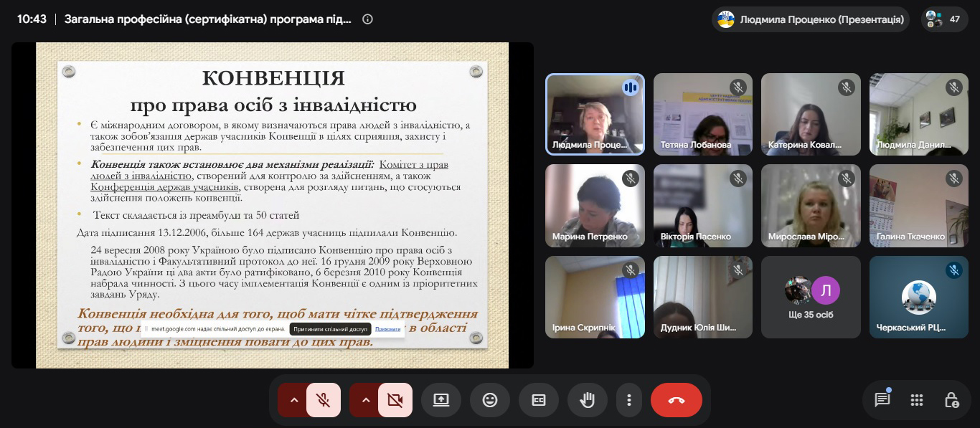
Task: Select Марина Петренко video tile
Action: (x=595, y=206)
